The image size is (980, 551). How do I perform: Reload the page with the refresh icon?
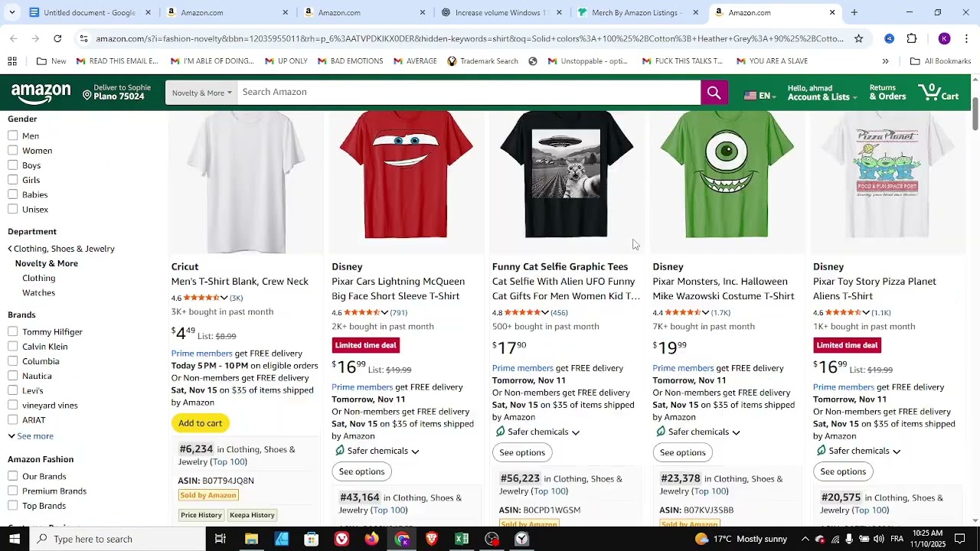[x=57, y=38]
